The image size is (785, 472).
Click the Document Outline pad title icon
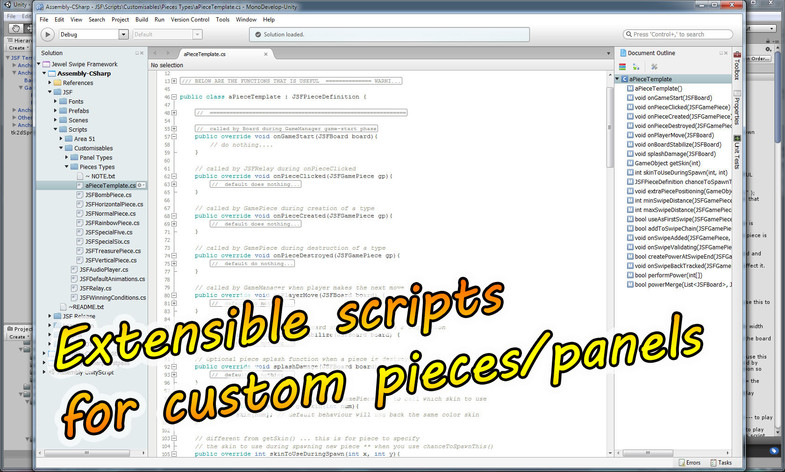click(623, 53)
